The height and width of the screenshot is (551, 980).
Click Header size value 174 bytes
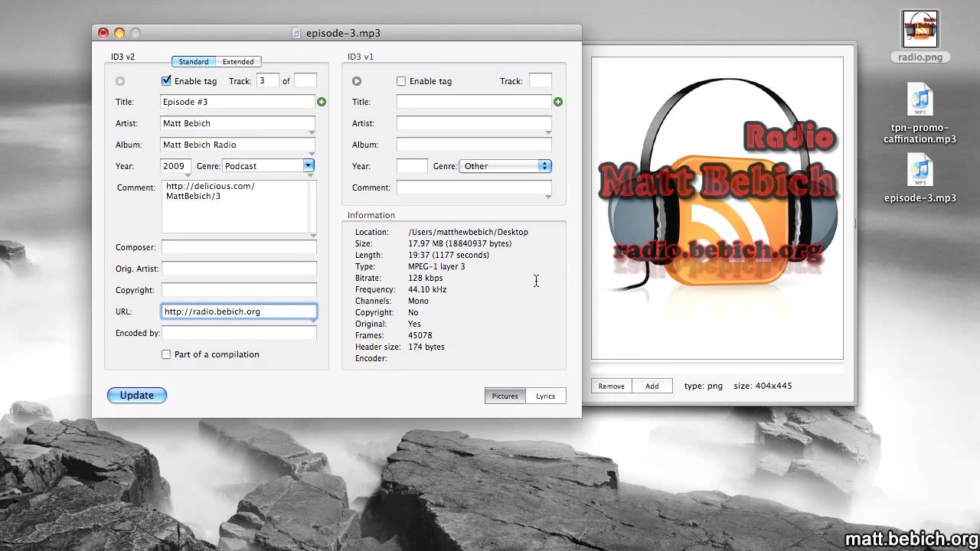[426, 347]
